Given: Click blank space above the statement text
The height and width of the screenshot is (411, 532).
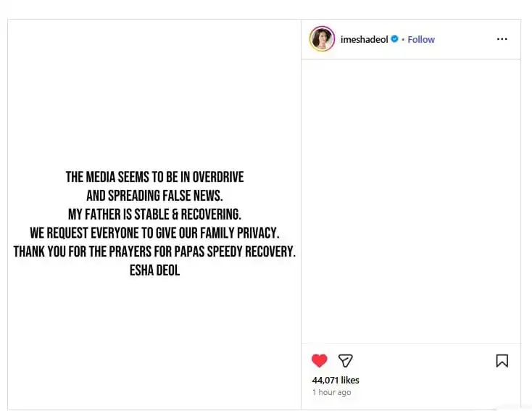Looking at the screenshot, I should [x=154, y=94].
